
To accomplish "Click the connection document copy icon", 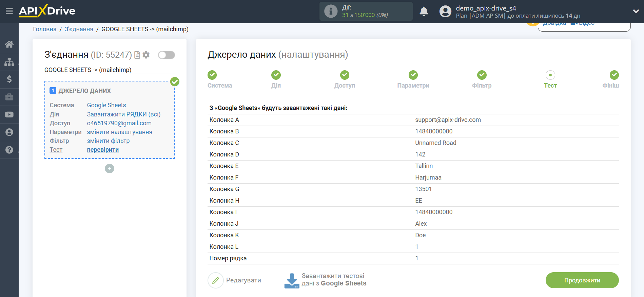I will (137, 55).
